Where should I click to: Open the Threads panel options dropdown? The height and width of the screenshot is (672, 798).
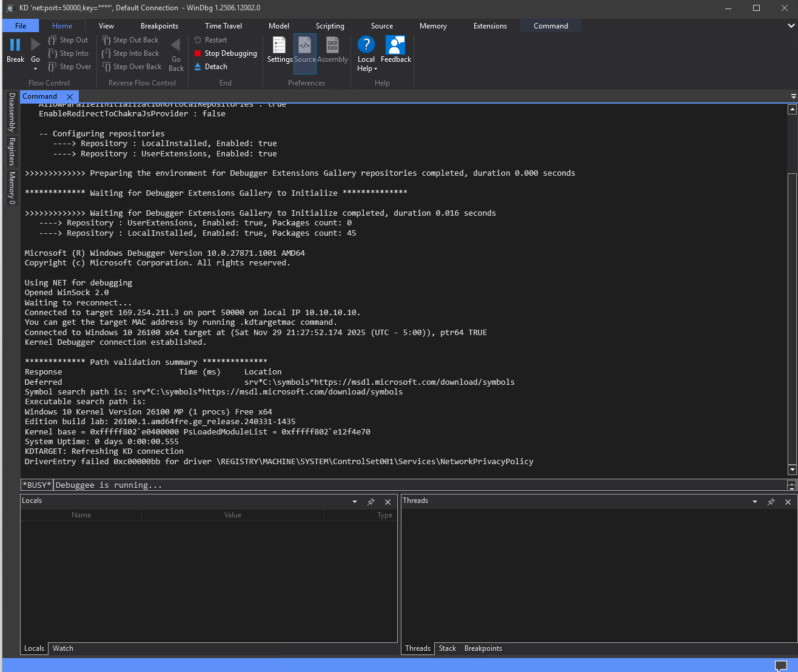754,502
